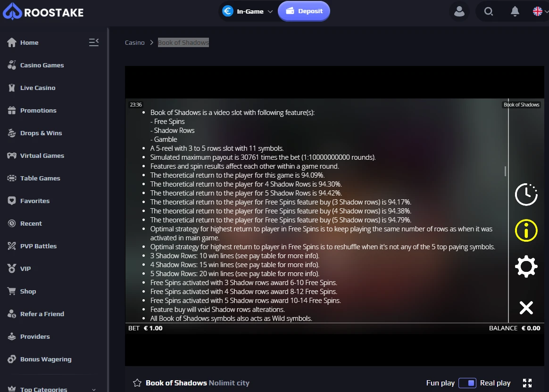Collapse the sidebar menu icon
This screenshot has height=392, width=549.
pos(93,42)
